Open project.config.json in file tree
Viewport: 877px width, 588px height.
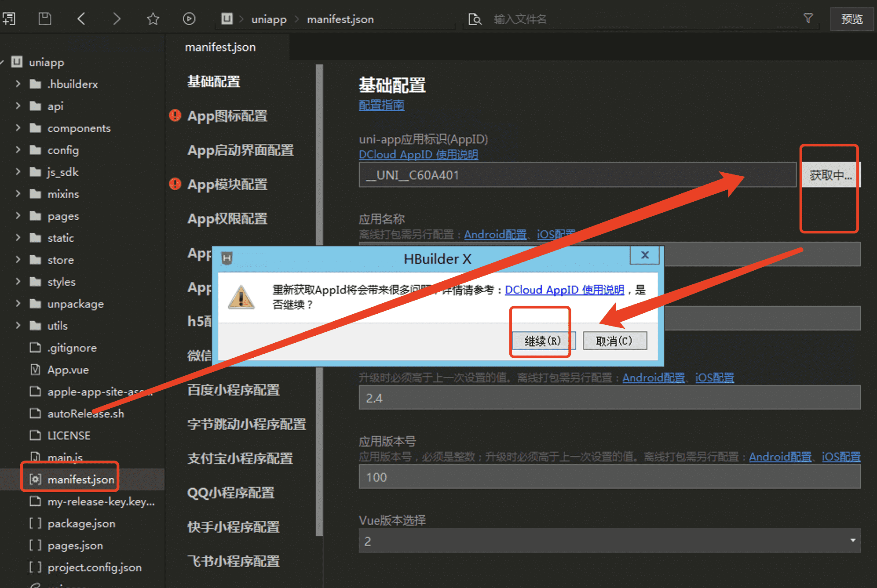tap(95, 567)
